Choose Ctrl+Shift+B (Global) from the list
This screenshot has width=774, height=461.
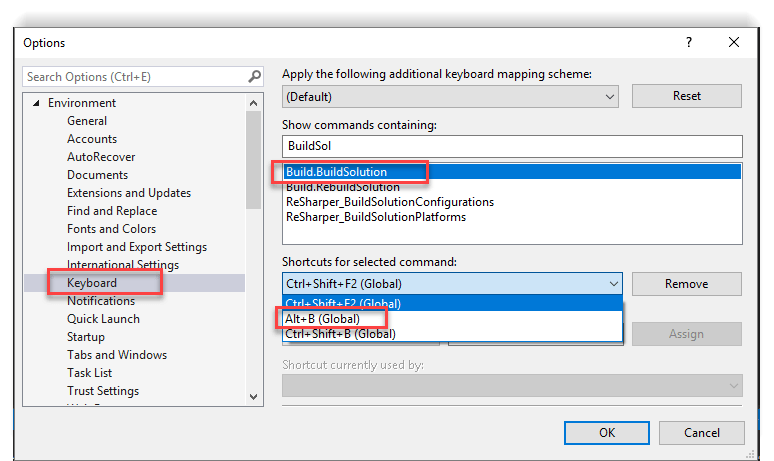pyautogui.click(x=341, y=334)
